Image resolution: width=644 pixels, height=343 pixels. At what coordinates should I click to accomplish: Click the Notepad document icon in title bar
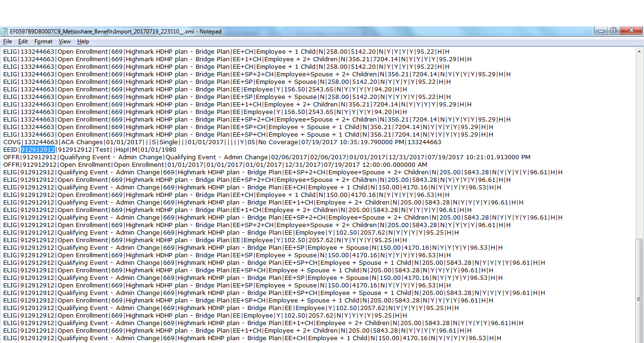click(5, 32)
